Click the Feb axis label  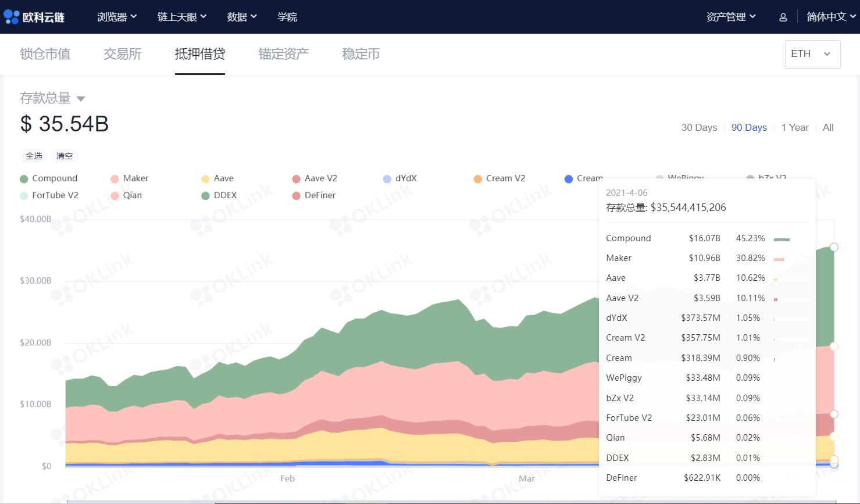287,478
